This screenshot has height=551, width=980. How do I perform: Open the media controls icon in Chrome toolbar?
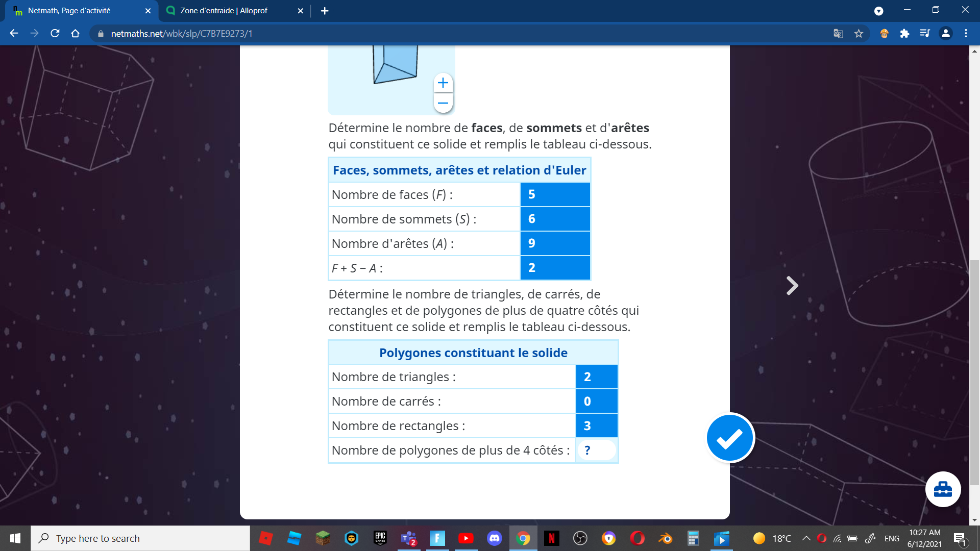(925, 33)
